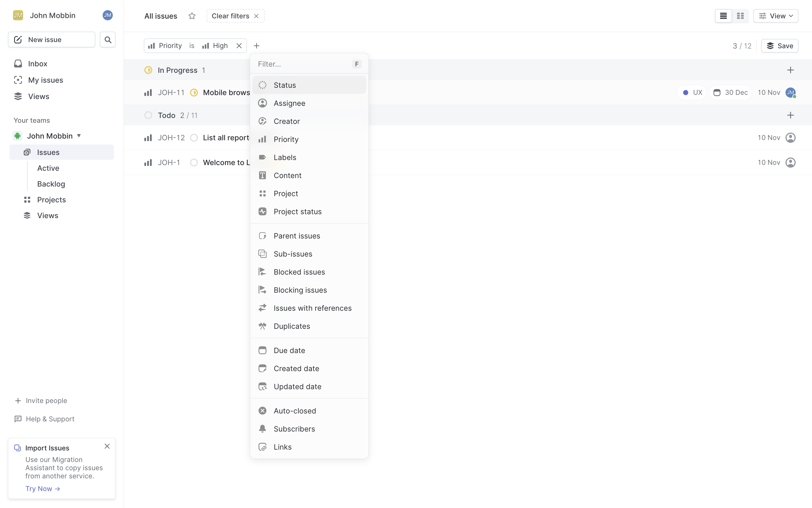
Task: Open the View options dropdown
Action: [776, 16]
